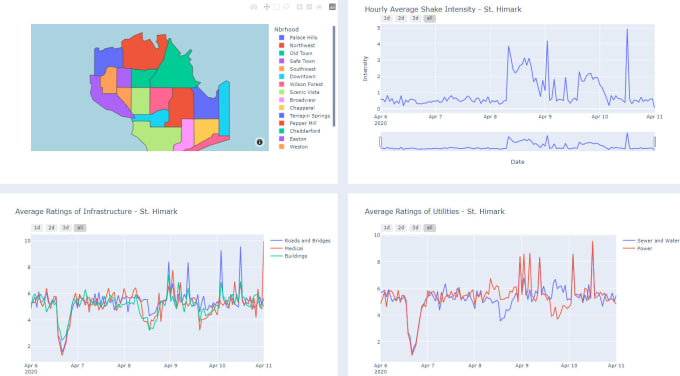Select the Pan tool in map modebar

coord(267,7)
